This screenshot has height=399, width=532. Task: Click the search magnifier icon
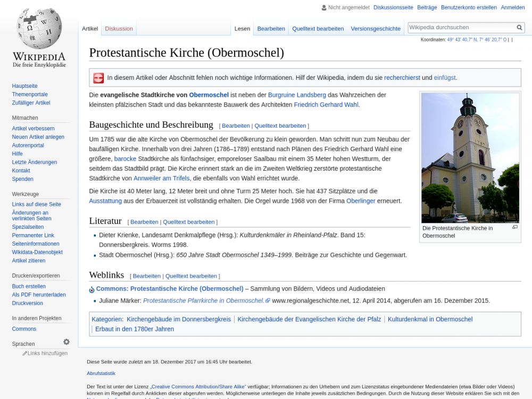tap(519, 28)
